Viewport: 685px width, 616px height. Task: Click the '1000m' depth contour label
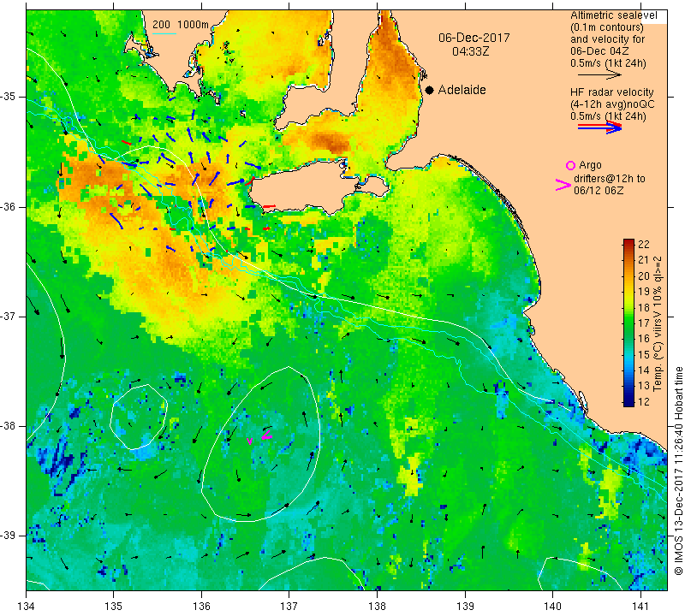tap(194, 25)
